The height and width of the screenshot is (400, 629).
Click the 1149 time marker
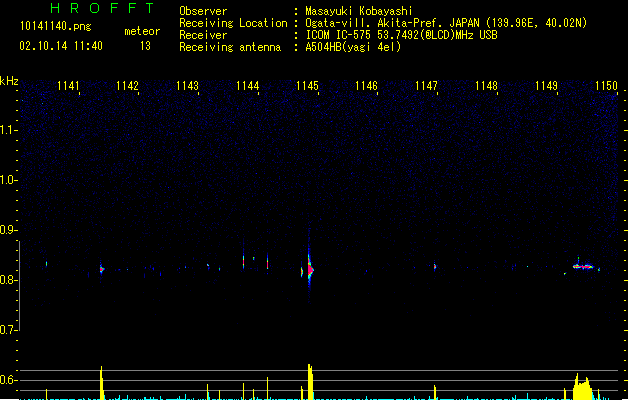(546, 86)
